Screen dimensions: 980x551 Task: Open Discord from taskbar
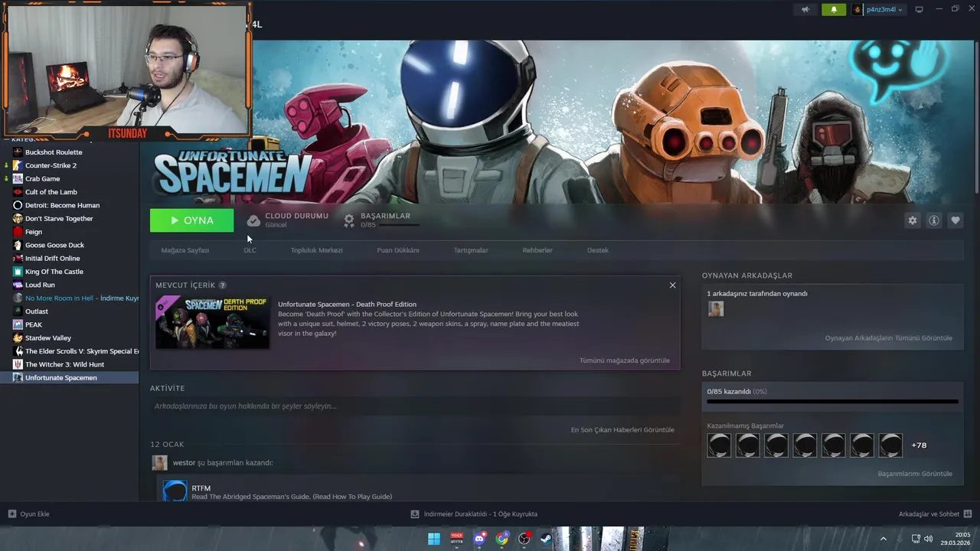(479, 539)
